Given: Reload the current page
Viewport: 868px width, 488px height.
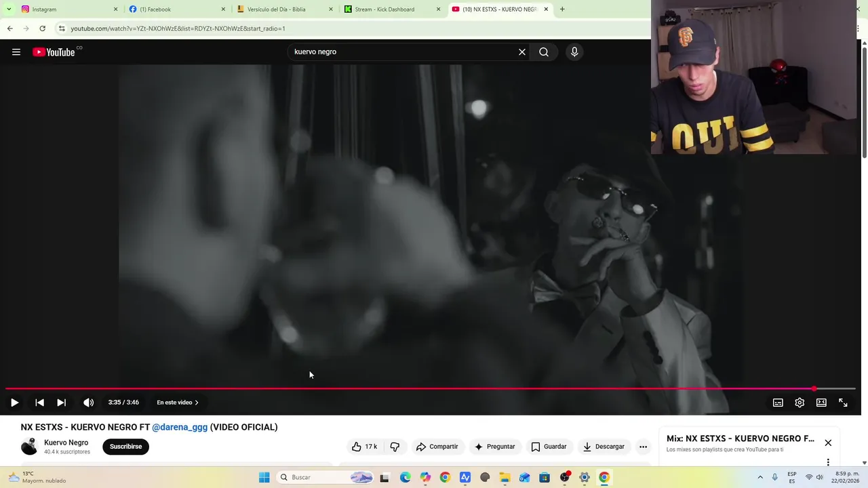Looking at the screenshot, I should [42, 28].
